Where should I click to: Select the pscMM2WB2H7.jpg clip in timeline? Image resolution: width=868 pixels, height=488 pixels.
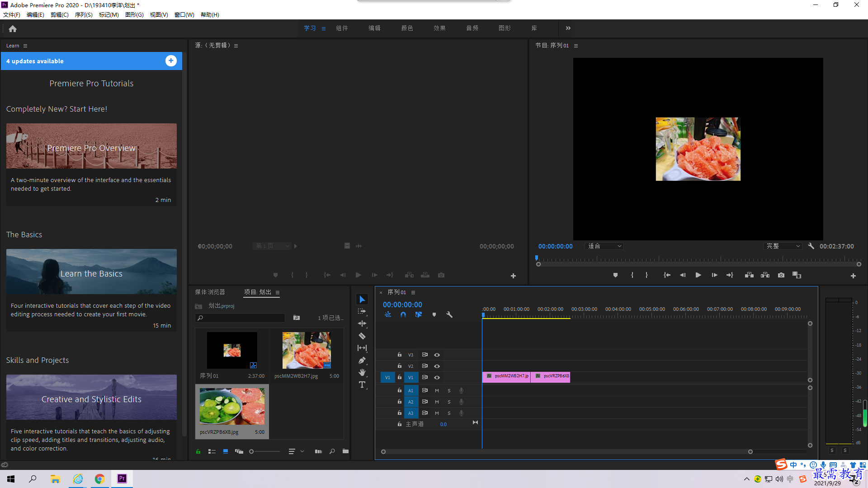coord(506,377)
